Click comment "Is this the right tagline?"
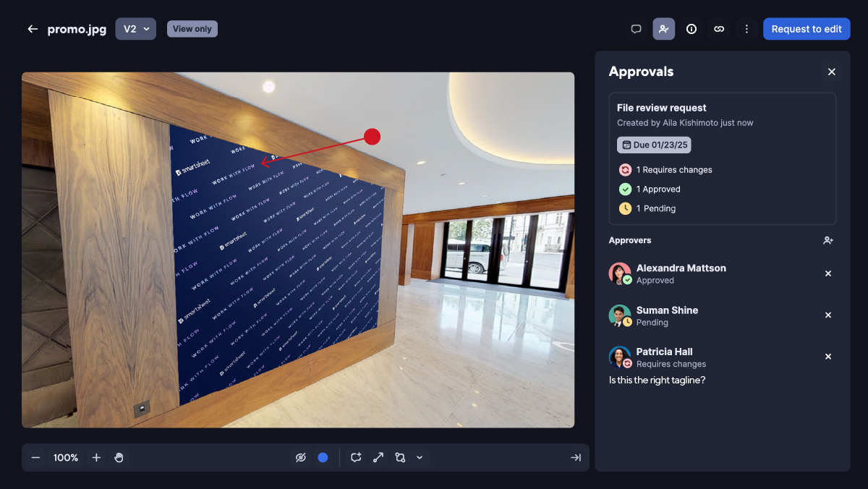This screenshot has width=868, height=489. pyautogui.click(x=657, y=380)
